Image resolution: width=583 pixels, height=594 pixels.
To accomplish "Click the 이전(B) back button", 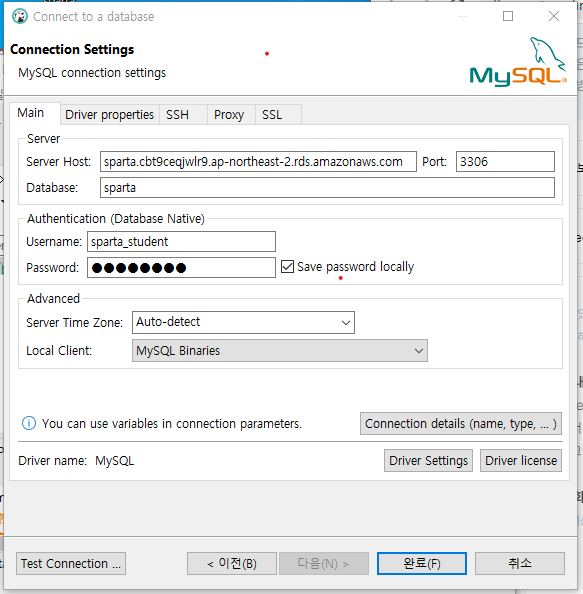I will [232, 564].
